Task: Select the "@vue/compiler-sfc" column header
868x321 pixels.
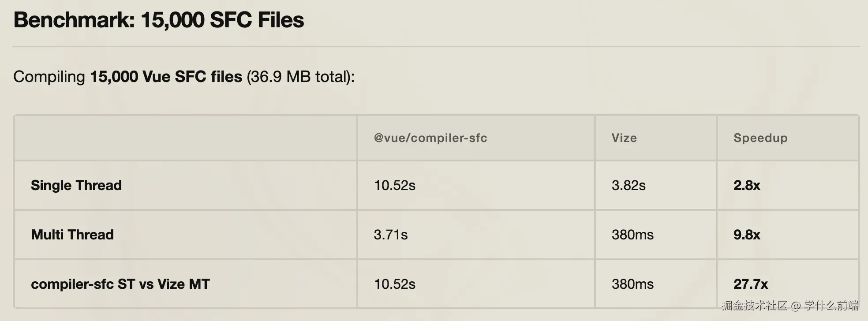Action: click(x=430, y=138)
